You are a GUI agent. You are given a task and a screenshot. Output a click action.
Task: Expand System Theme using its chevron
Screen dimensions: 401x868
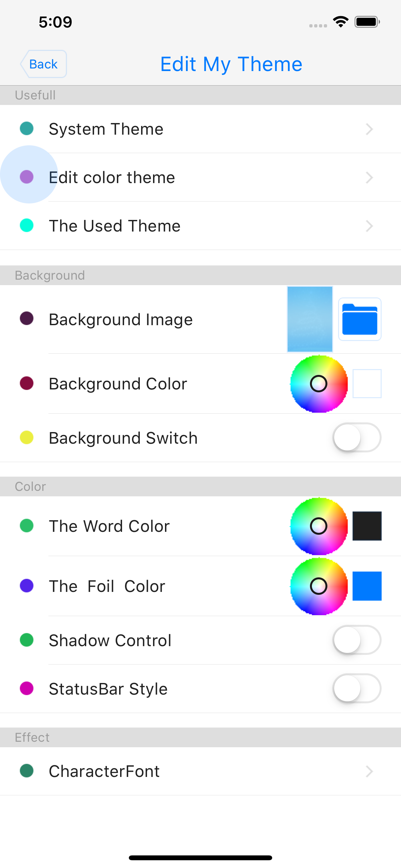click(369, 129)
